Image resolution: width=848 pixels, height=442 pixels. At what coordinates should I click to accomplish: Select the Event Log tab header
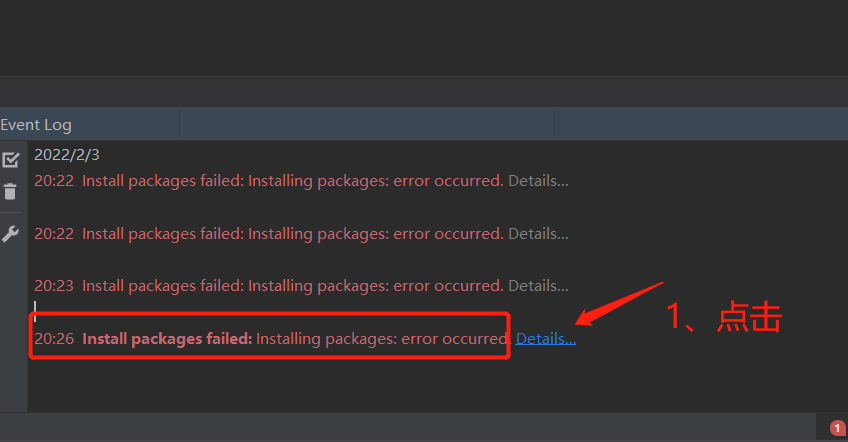click(36, 125)
